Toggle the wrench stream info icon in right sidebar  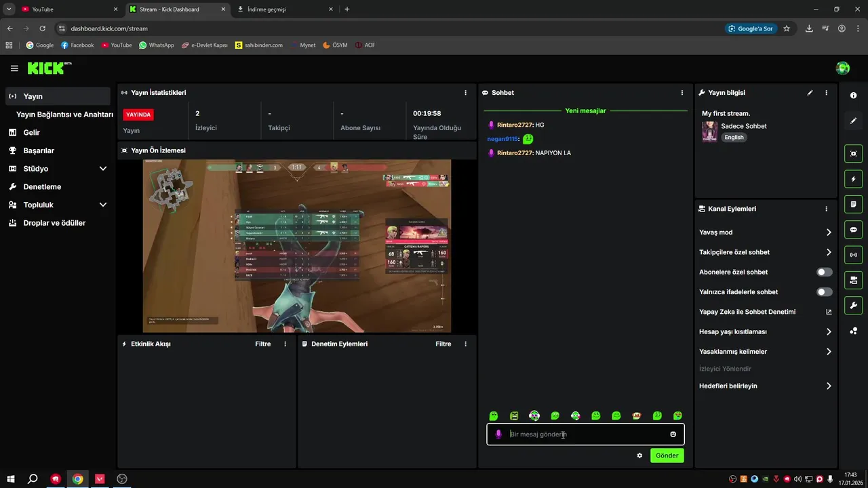tap(853, 306)
